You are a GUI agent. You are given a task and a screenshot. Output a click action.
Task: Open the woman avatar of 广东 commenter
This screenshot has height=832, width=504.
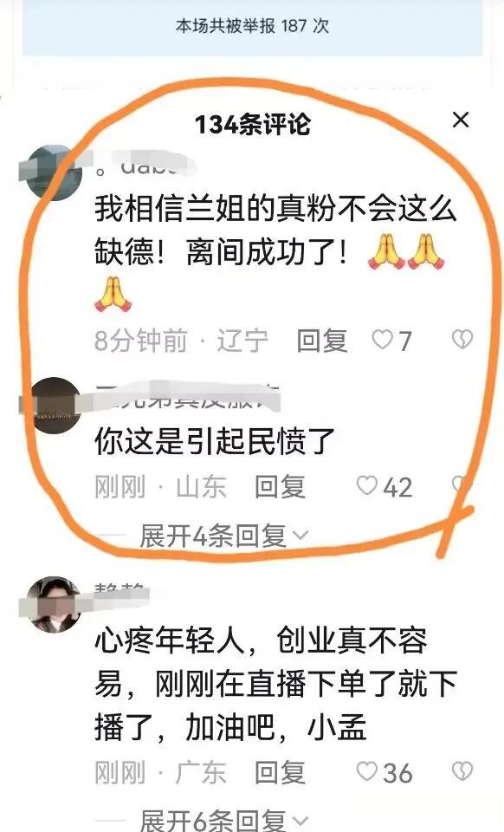(x=54, y=605)
